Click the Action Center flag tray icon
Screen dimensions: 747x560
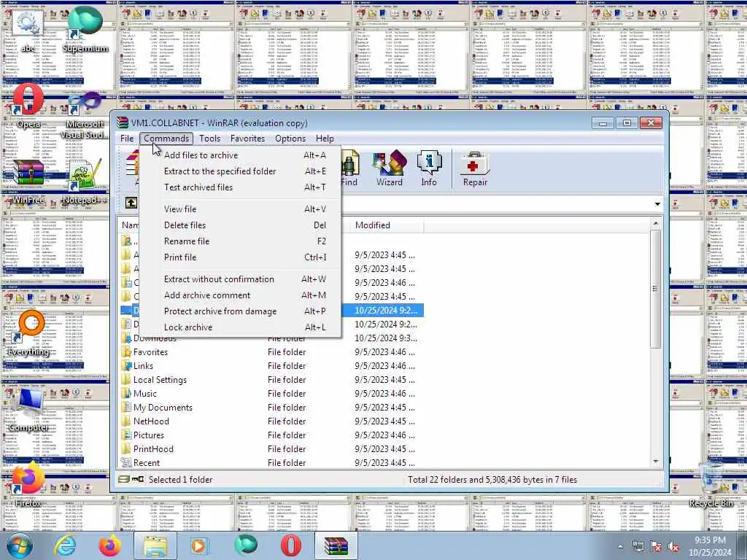point(656,547)
